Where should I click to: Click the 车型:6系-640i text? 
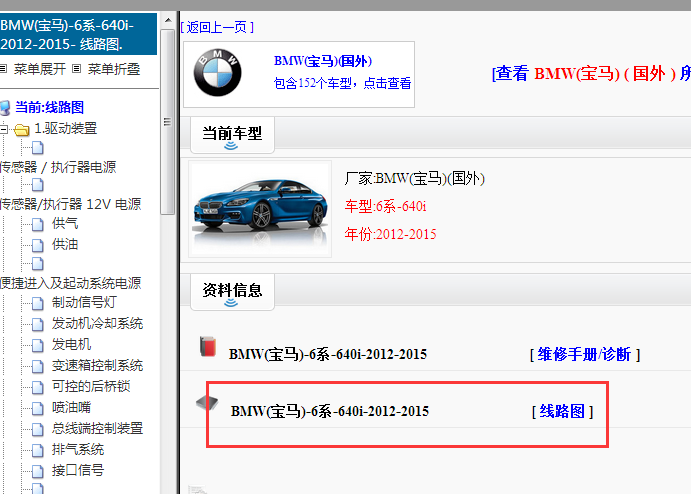pos(386,206)
